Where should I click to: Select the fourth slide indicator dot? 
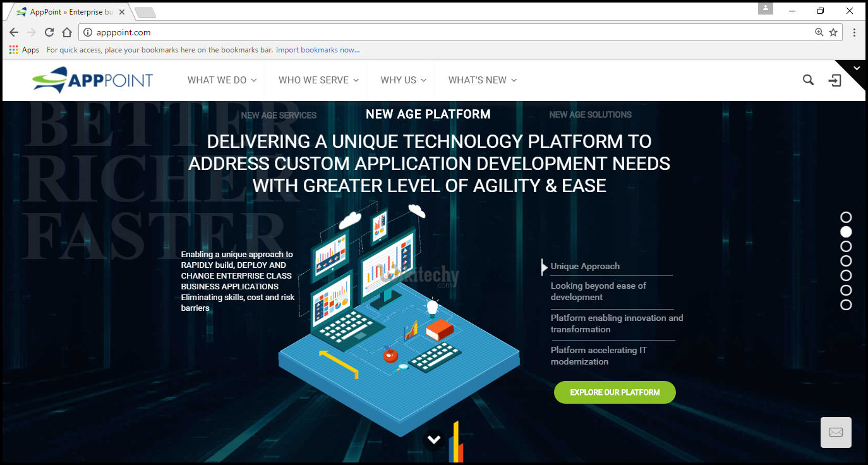click(846, 261)
